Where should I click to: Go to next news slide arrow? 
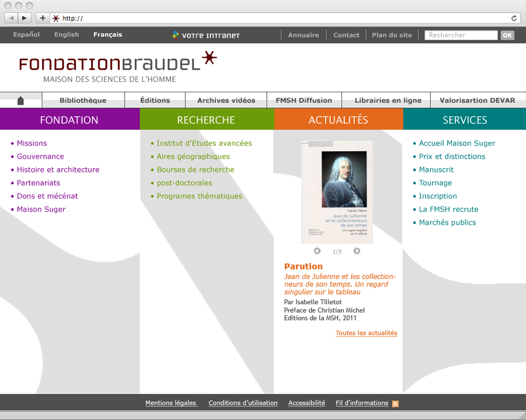(356, 251)
